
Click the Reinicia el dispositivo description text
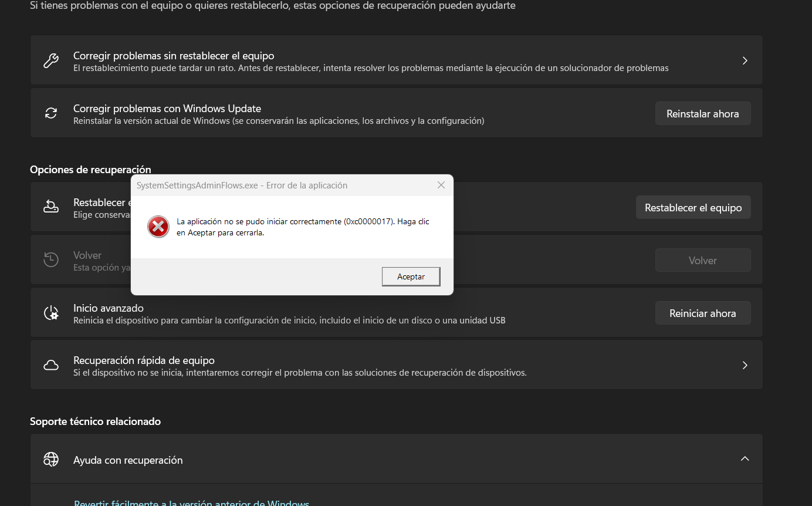pyautogui.click(x=289, y=321)
